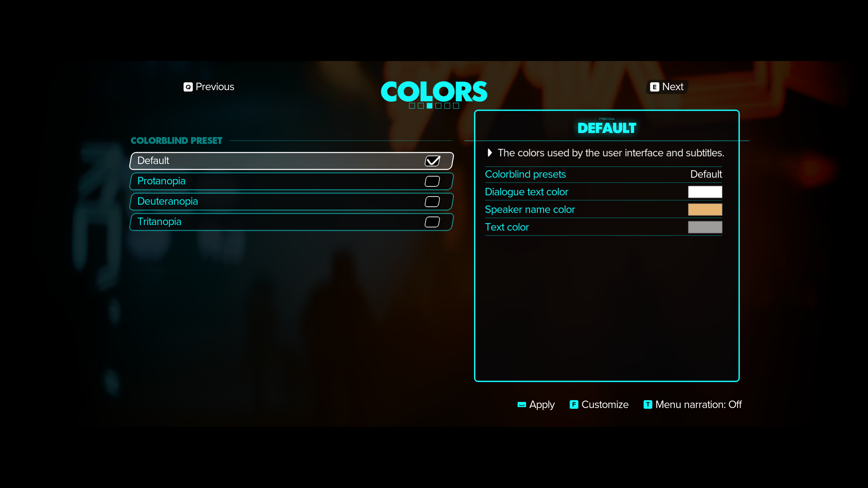This screenshot has height=488, width=868.
Task: Enable the Protanopia colorblind preset
Action: [432, 181]
